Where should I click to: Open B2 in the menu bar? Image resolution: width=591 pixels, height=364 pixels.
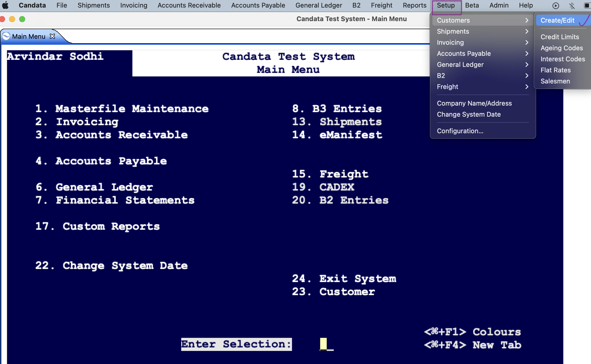pyautogui.click(x=356, y=5)
